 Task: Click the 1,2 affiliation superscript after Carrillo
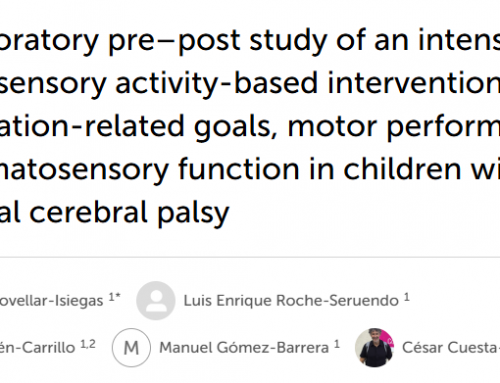point(88,344)
